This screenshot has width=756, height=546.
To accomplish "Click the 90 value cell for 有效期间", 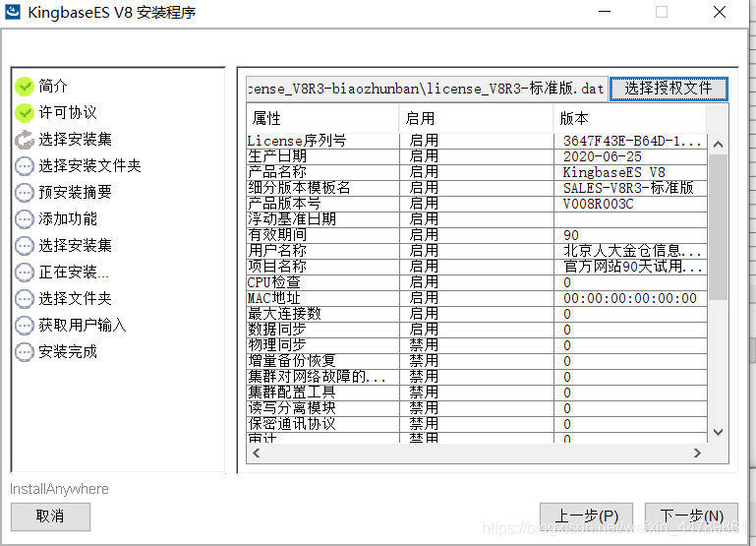I will (x=630, y=235).
